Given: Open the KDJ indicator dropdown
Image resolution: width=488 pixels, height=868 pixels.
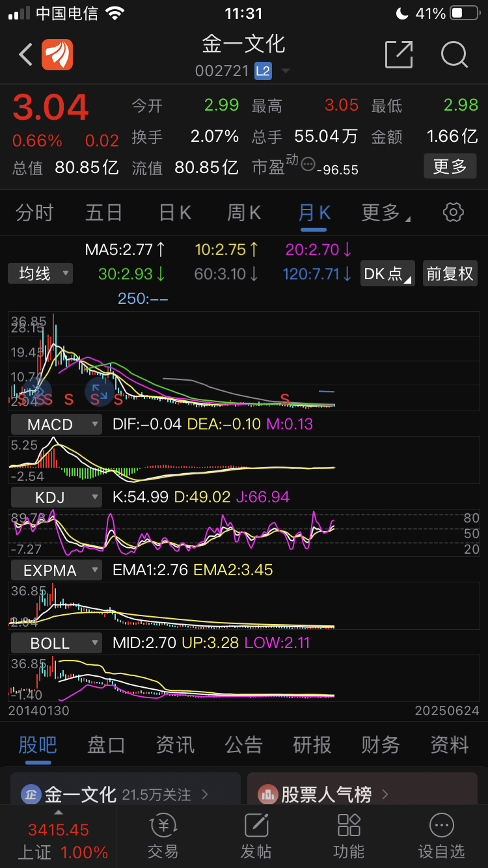Looking at the screenshot, I should [x=56, y=498].
